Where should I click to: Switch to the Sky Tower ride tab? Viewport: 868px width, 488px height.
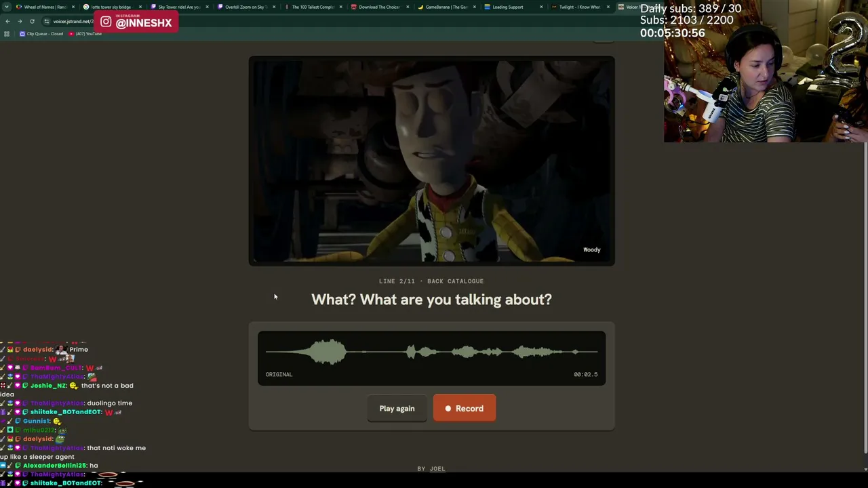point(178,7)
